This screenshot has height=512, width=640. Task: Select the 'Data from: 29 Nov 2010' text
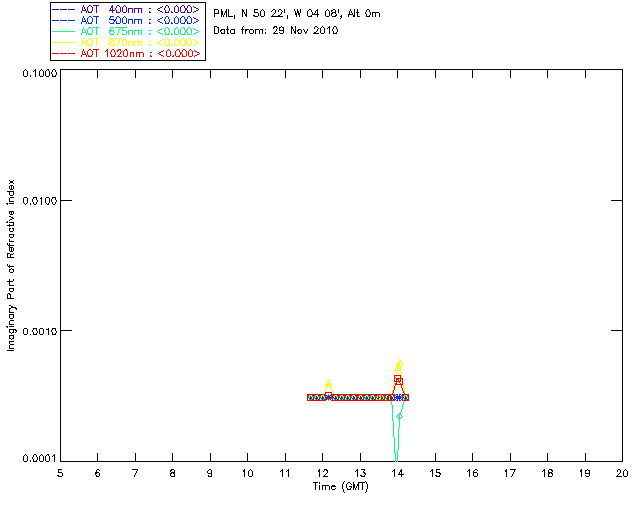(276, 31)
